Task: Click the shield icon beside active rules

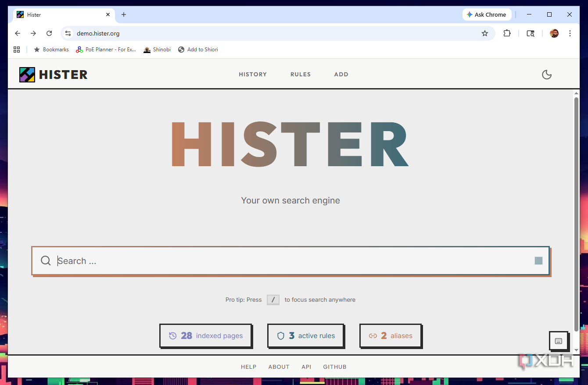Action: (x=281, y=336)
